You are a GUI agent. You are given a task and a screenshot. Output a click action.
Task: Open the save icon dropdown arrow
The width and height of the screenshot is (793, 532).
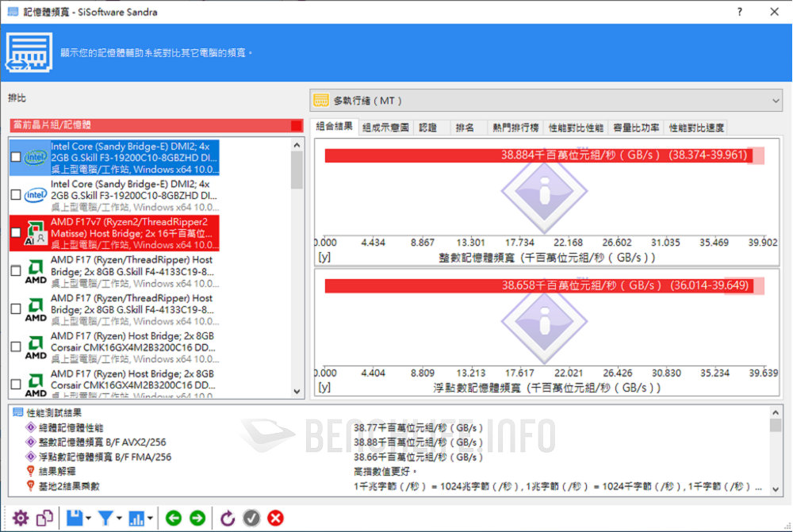point(89,519)
